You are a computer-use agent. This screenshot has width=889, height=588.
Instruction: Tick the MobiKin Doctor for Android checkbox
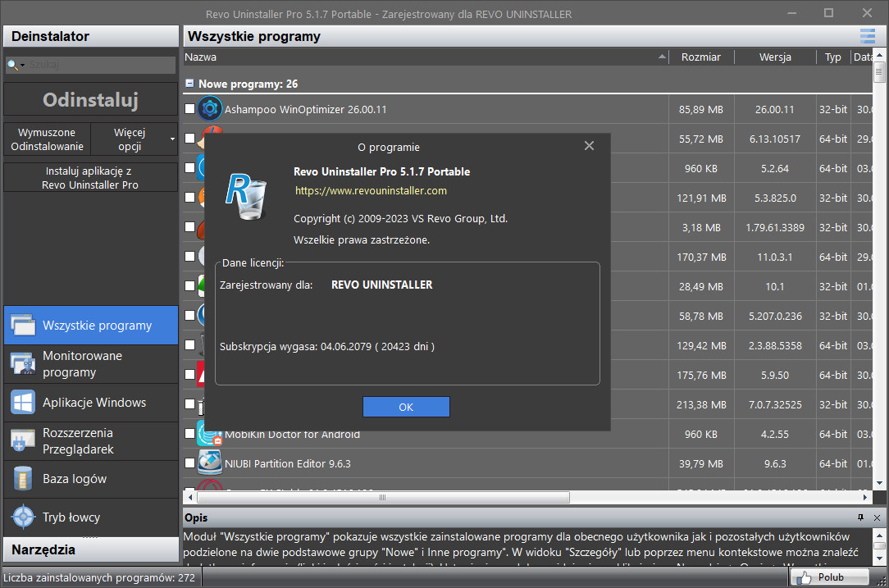[x=190, y=433]
